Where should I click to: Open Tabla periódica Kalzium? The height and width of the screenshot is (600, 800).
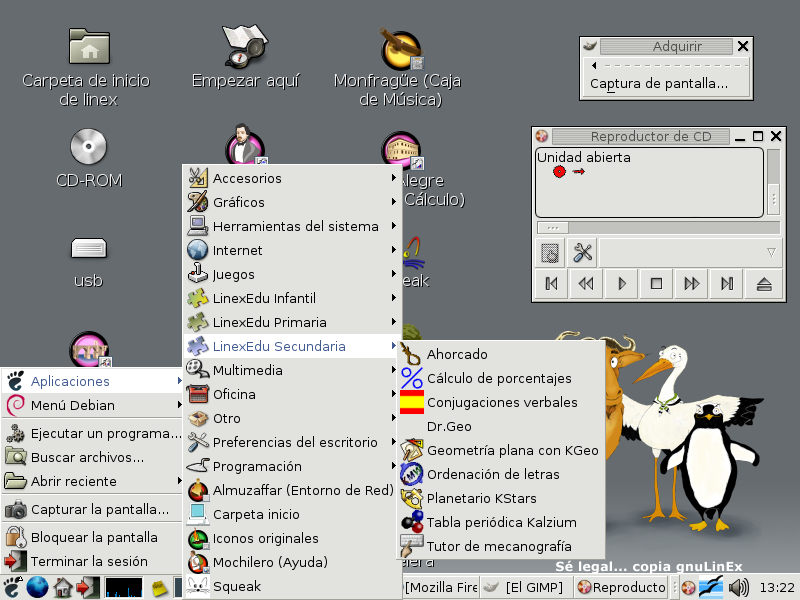(x=500, y=522)
